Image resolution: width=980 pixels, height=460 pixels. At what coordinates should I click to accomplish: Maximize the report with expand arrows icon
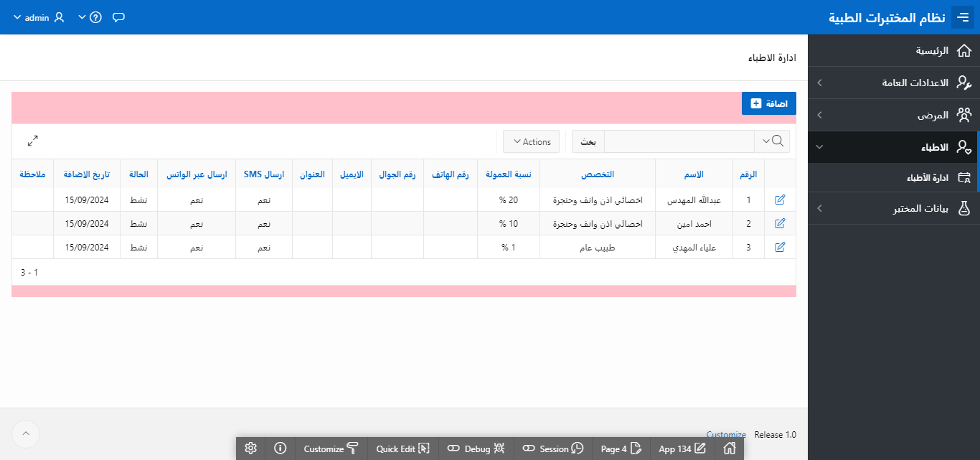point(33,141)
